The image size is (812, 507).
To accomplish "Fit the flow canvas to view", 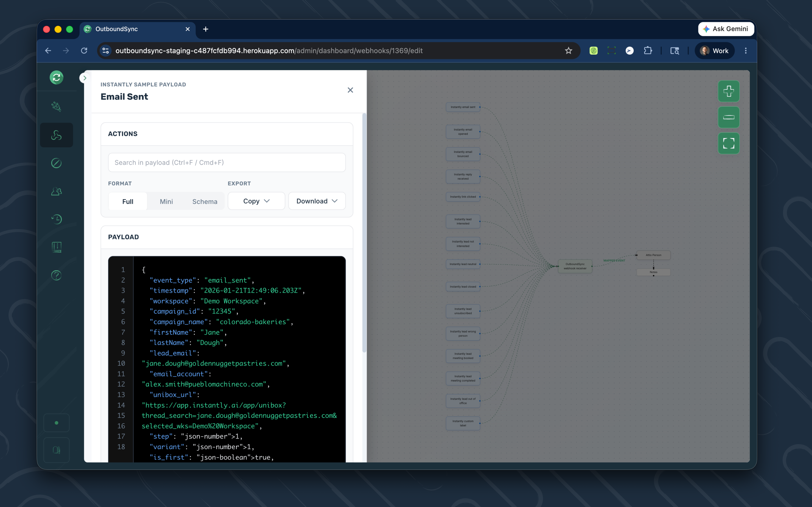I will tap(729, 143).
